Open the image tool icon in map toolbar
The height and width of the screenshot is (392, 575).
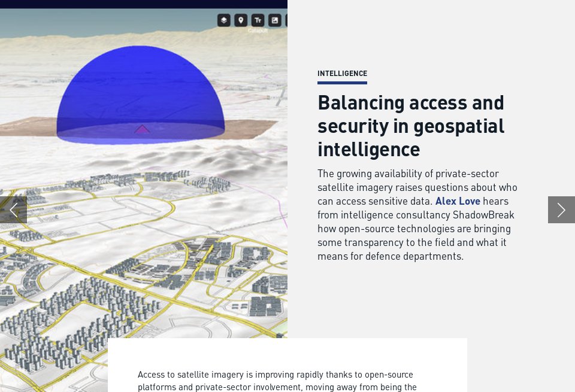275,20
